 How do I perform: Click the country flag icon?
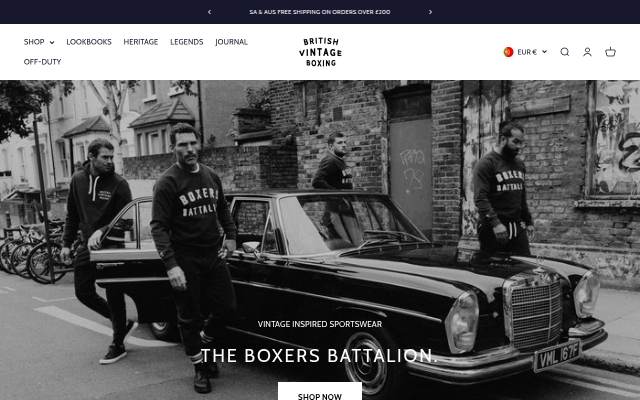coord(508,52)
